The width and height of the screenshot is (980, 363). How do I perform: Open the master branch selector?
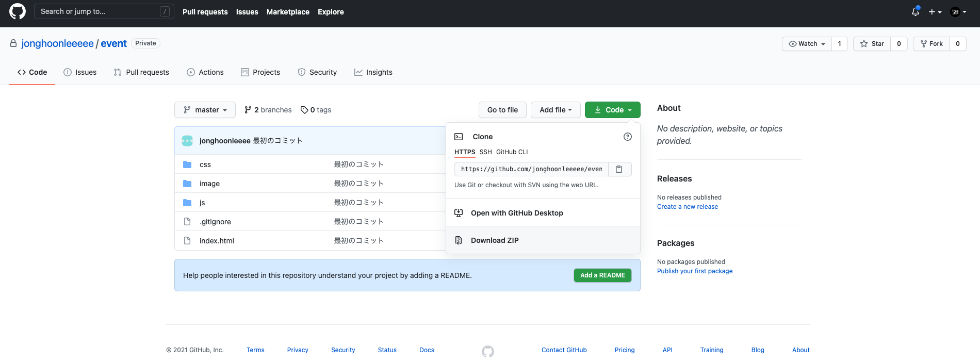click(x=205, y=110)
